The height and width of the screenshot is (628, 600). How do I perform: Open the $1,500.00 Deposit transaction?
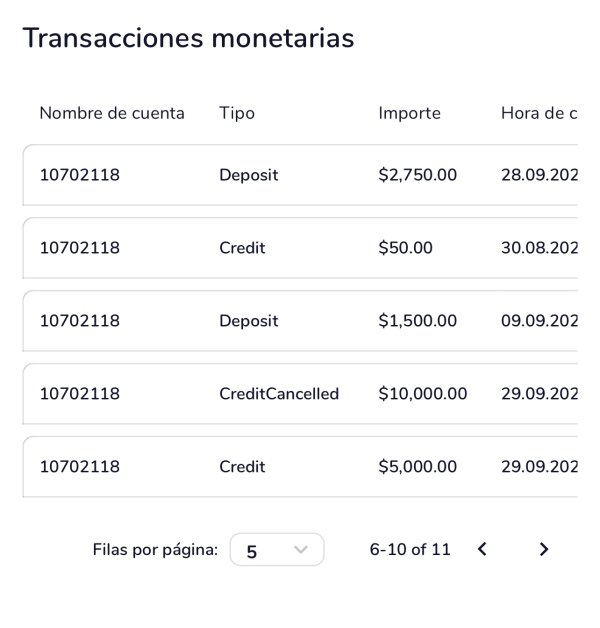point(300,321)
